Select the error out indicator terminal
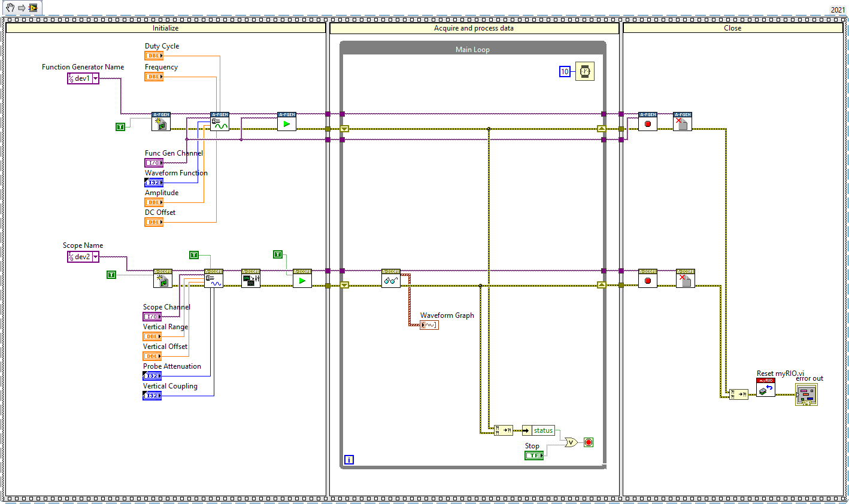This screenshot has height=504, width=849. 806,394
